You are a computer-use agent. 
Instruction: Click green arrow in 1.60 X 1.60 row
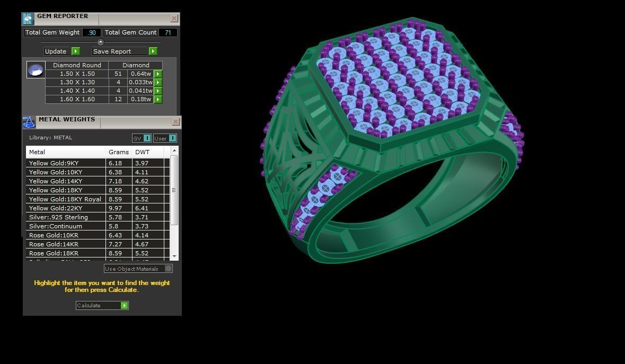click(x=159, y=99)
